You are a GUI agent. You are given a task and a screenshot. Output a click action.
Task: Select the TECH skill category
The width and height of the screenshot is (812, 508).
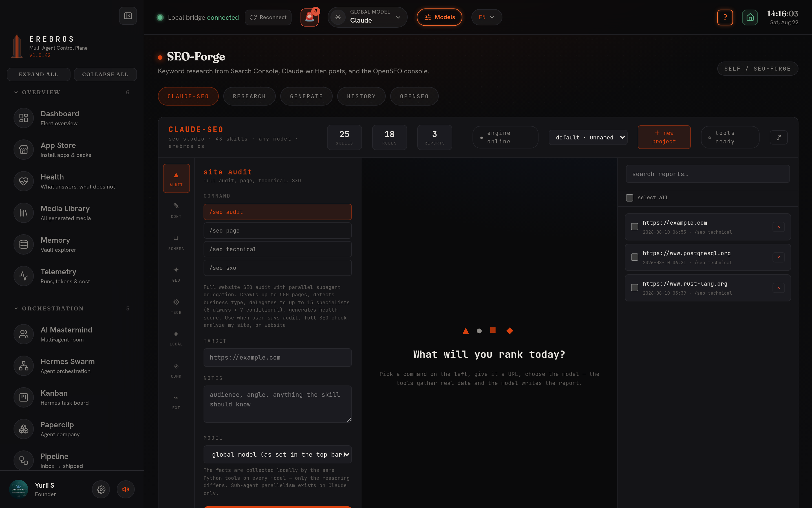coord(176,306)
